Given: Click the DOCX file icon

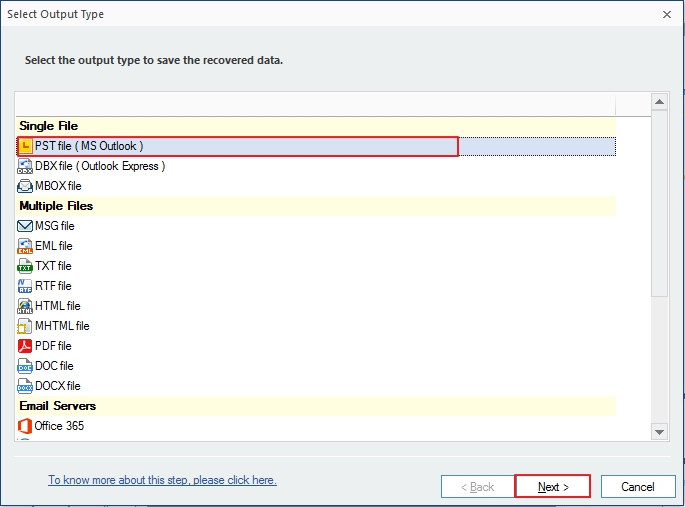Looking at the screenshot, I should 25,386.
